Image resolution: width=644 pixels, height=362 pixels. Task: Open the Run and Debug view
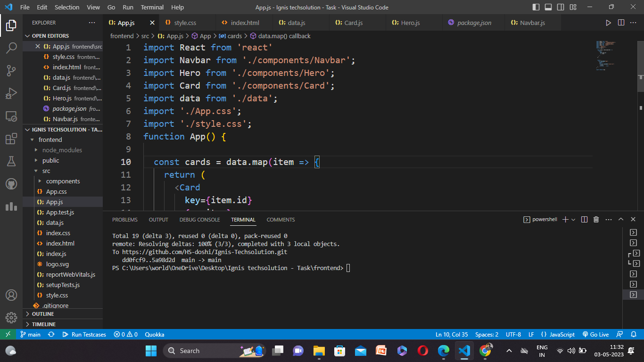11,93
